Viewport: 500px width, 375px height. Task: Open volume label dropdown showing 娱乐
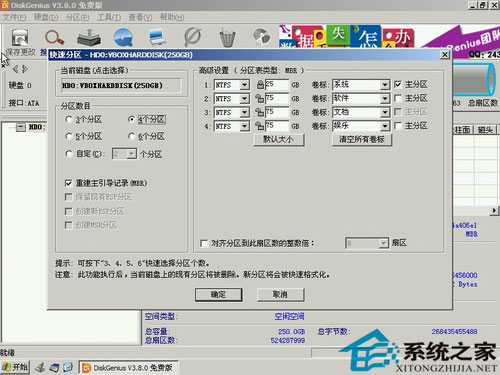click(385, 126)
